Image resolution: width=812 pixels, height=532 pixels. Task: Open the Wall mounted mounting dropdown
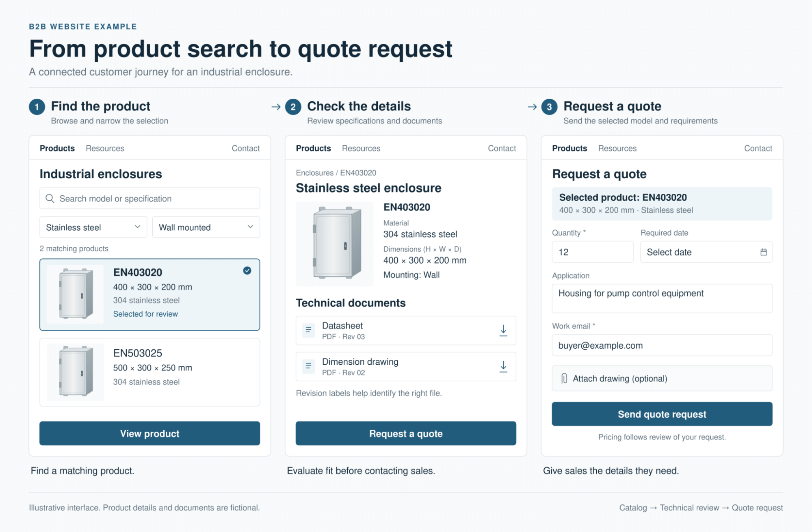point(206,227)
